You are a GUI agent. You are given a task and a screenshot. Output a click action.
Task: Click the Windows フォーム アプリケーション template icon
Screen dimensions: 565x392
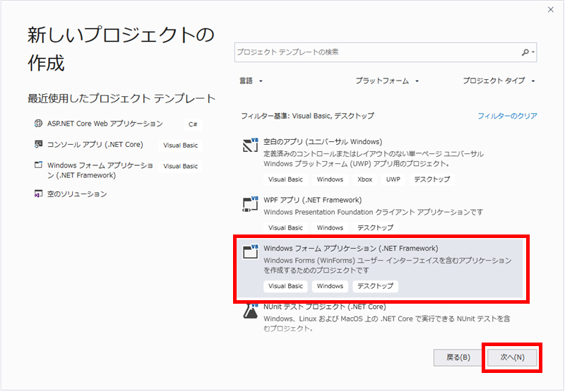pos(251,252)
